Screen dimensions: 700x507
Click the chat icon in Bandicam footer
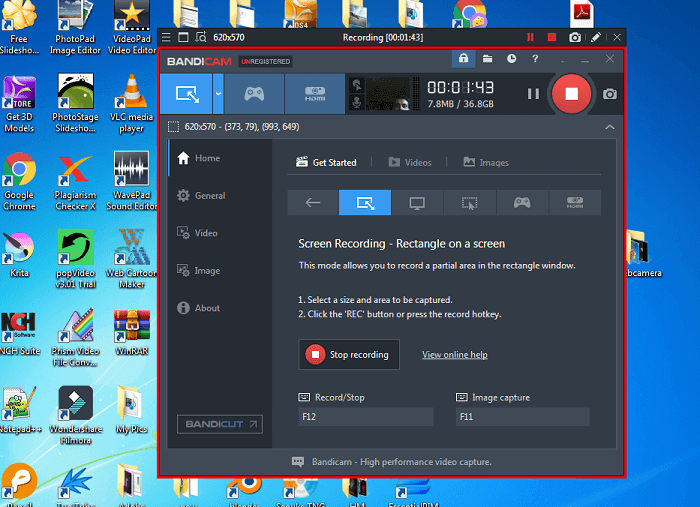click(298, 461)
